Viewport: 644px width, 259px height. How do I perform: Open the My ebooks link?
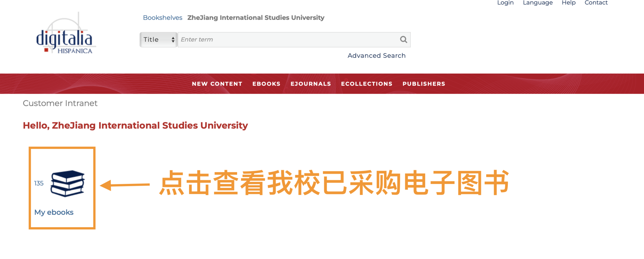click(54, 212)
